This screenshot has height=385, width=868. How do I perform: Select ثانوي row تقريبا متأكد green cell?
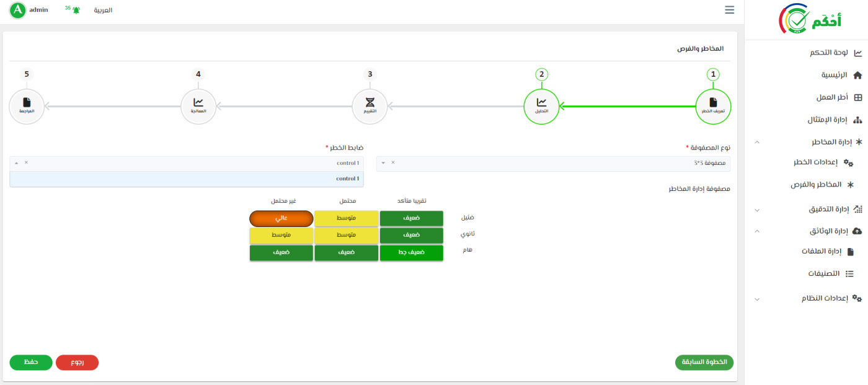pos(412,236)
